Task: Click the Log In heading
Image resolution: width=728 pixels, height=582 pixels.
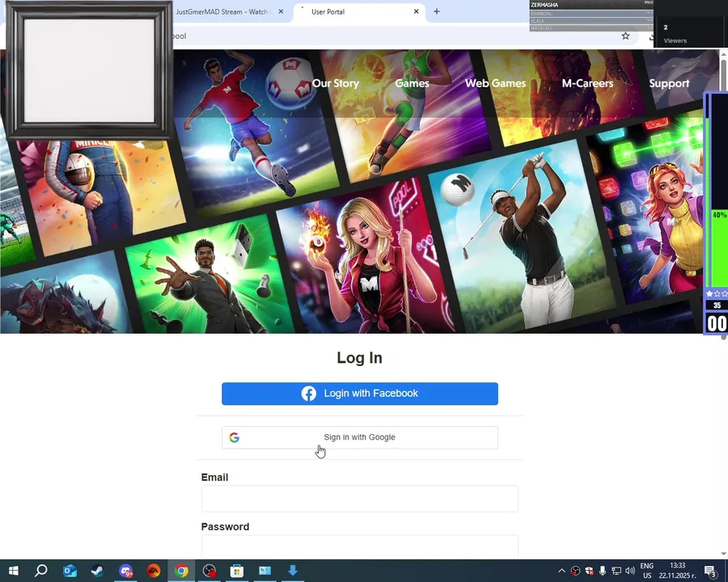Action: (x=359, y=358)
